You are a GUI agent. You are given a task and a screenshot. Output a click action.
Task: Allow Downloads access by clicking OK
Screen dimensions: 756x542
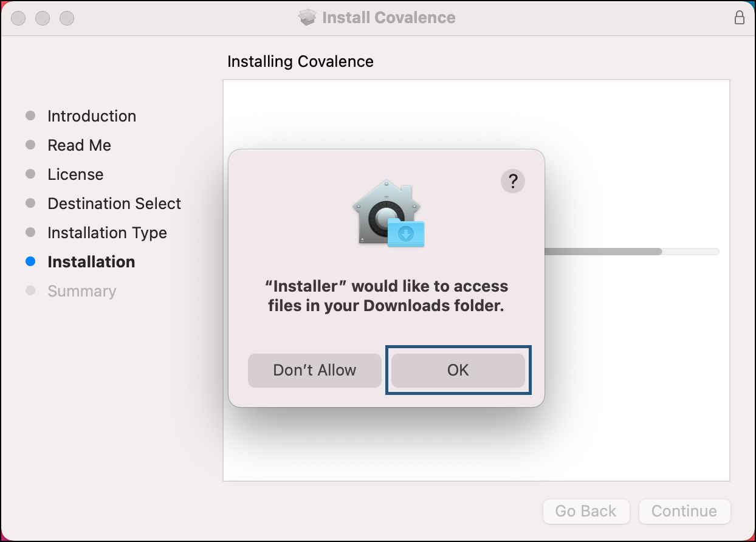coord(458,370)
